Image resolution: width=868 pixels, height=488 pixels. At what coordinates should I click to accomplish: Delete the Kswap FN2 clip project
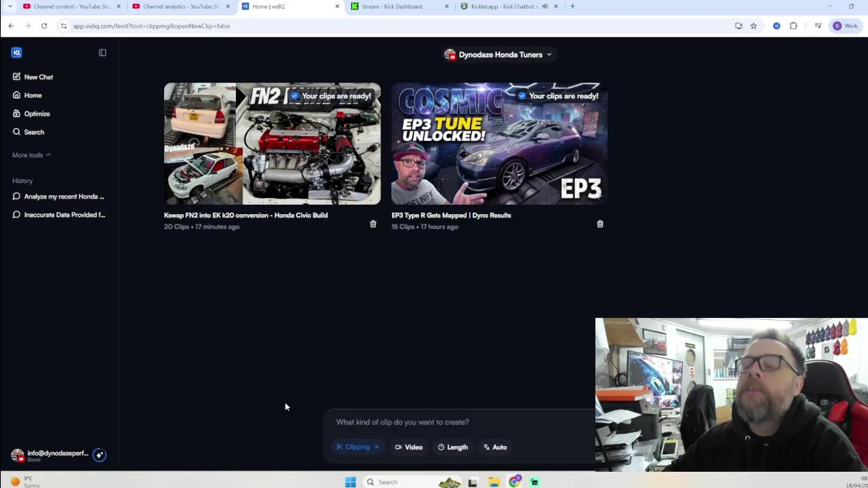point(373,224)
